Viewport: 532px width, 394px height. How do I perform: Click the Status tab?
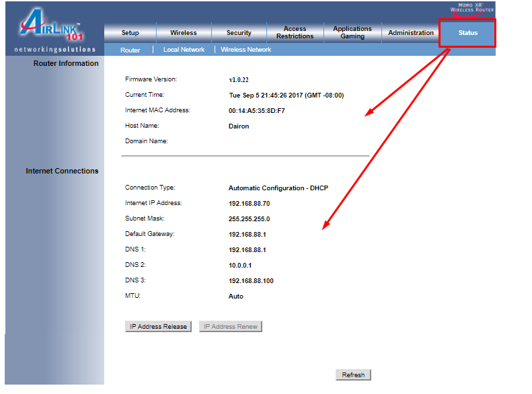point(467,33)
